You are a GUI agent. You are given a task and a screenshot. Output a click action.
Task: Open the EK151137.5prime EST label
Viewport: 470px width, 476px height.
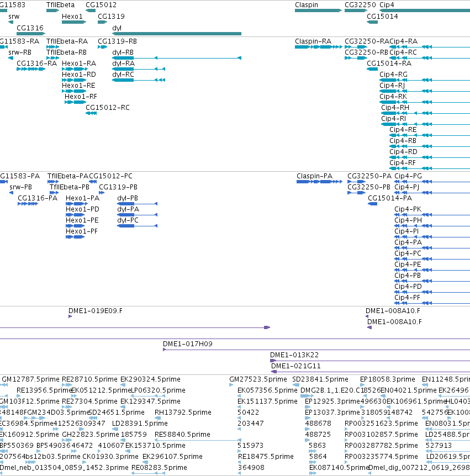point(267,401)
